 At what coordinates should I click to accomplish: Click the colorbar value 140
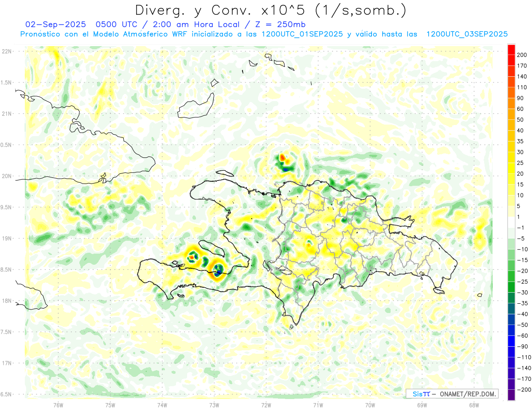click(x=522, y=76)
